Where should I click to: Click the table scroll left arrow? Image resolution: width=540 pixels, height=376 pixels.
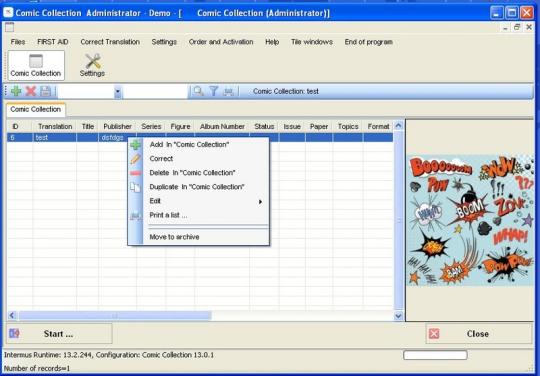[12, 315]
